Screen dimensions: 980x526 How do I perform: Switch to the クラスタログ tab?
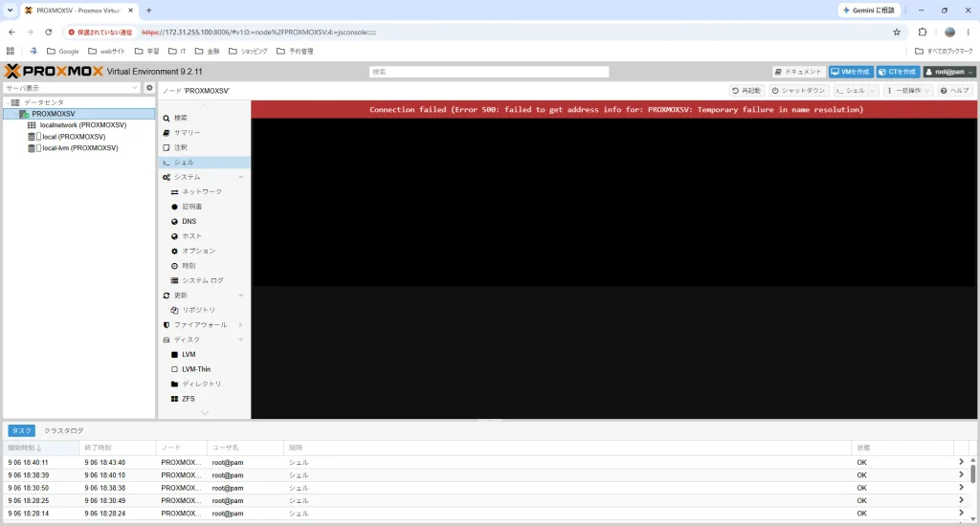tap(64, 430)
